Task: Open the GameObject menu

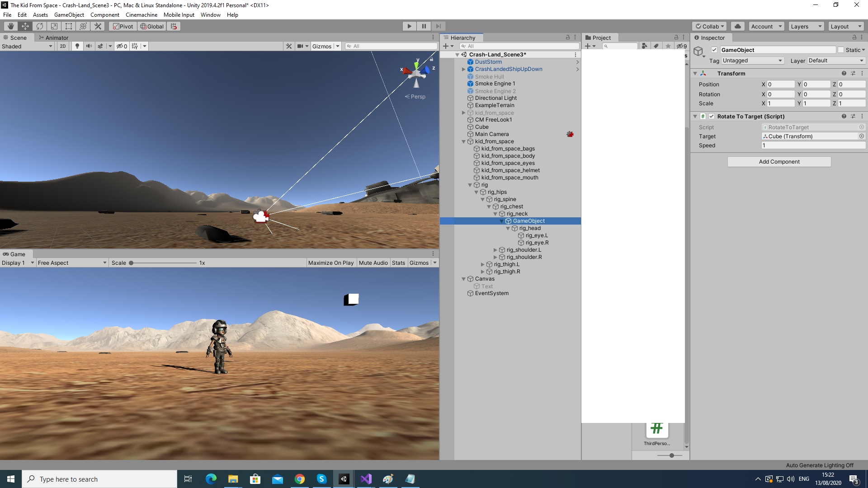Action: click(x=69, y=14)
